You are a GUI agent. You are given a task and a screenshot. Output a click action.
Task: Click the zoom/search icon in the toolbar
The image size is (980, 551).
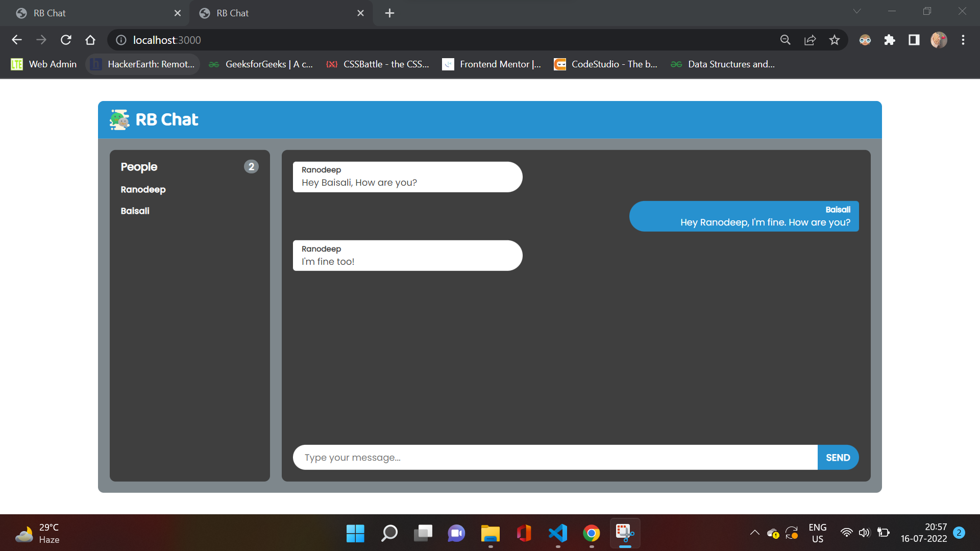click(785, 40)
